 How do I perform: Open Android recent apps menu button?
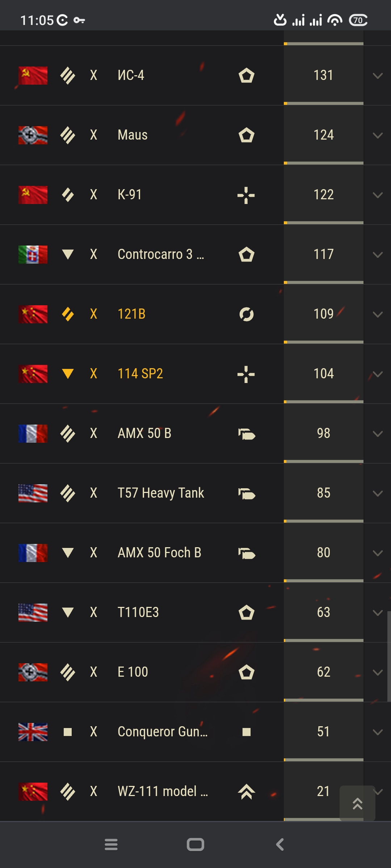point(111,845)
